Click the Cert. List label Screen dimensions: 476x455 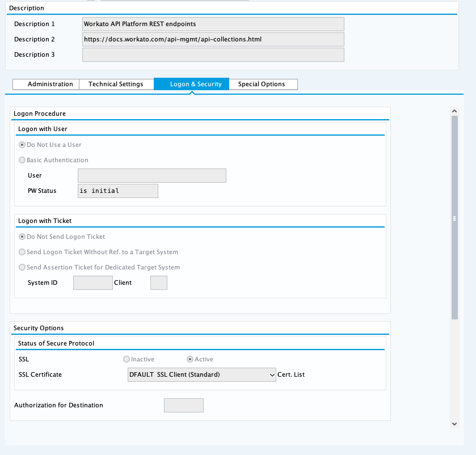point(290,374)
